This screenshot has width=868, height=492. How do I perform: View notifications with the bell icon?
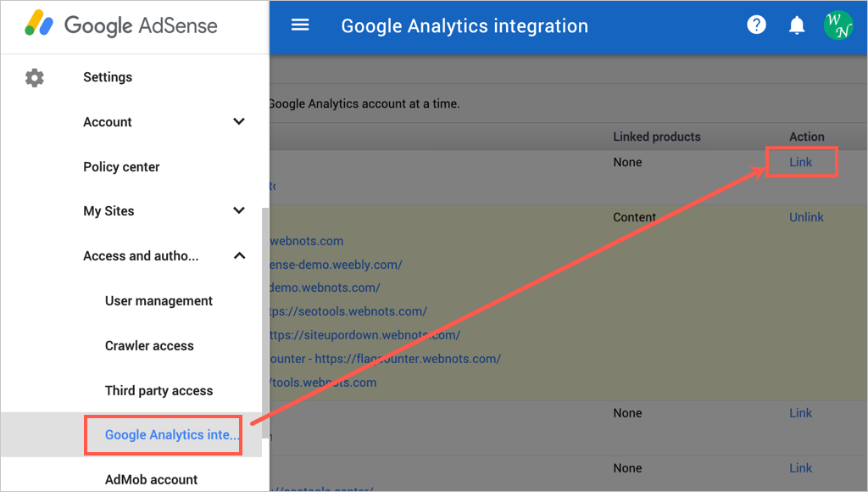click(x=796, y=25)
